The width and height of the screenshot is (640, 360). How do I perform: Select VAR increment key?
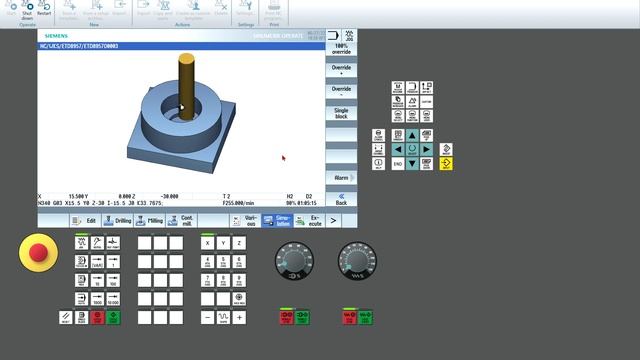tap(97, 262)
